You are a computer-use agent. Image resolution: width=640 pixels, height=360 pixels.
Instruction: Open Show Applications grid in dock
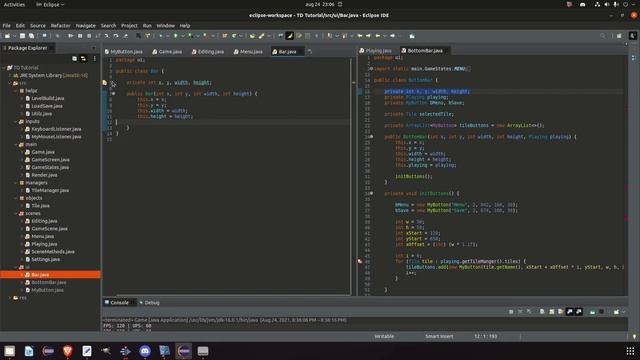(x=630, y=351)
